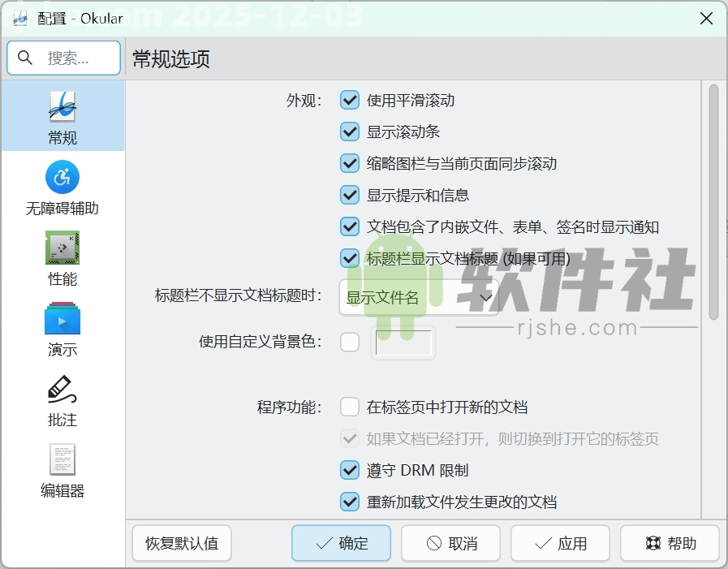Click the 帮助 help button

coord(670,543)
